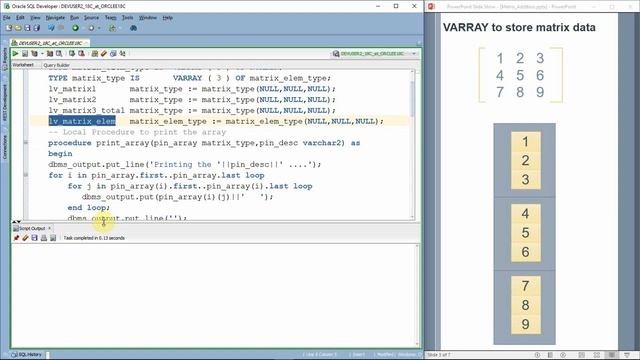This screenshot has height=360, width=640.
Task: Open the Connections side panel tab
Action: pos(5,147)
